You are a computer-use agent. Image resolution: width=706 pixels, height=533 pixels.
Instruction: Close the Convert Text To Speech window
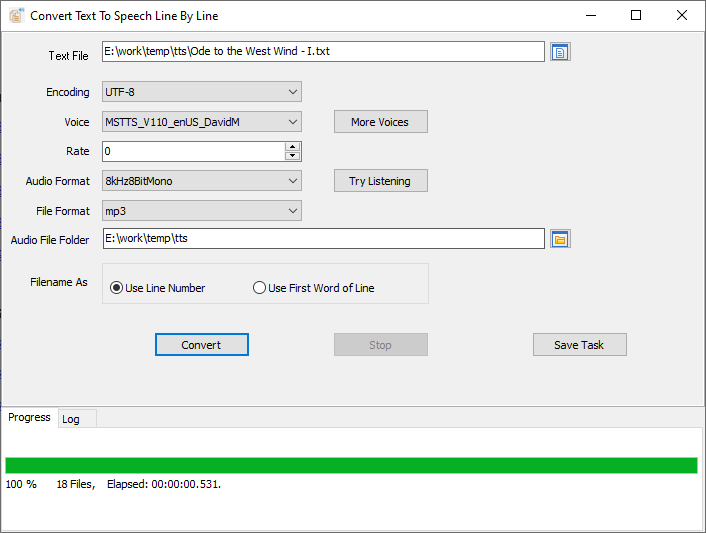pyautogui.click(x=682, y=15)
